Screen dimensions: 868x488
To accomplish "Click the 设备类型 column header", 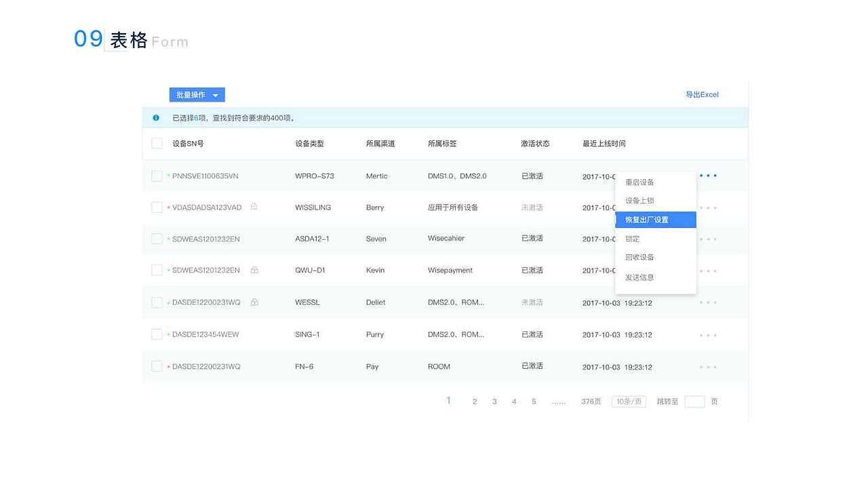I will point(309,144).
